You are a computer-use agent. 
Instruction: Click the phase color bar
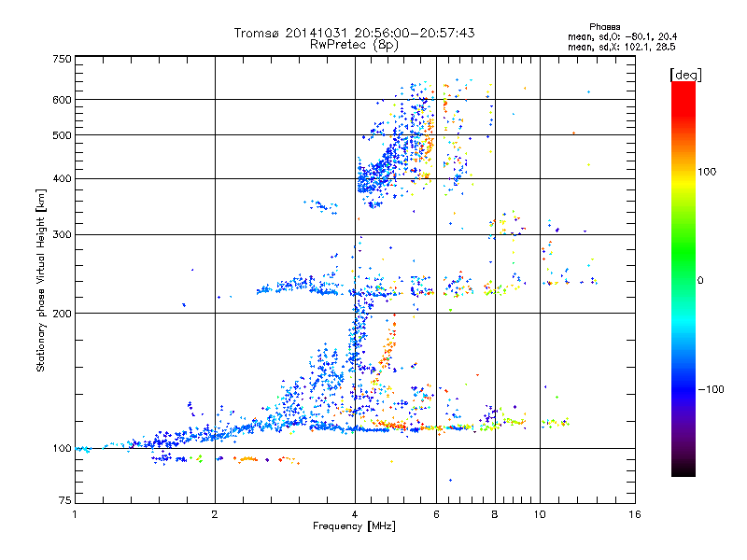[684, 278]
